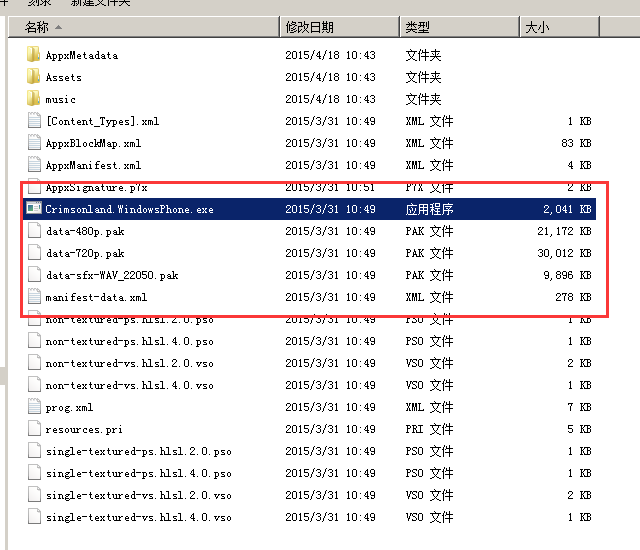Viewport: 640px width, 550px height.
Task: Click the 应用程序 type cell
Action: click(429, 209)
